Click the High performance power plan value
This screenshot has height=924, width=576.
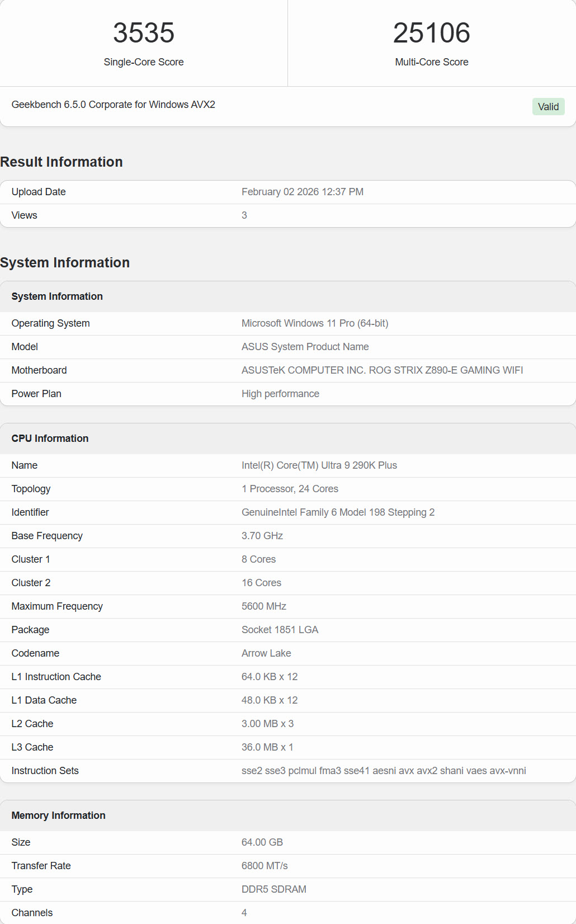(x=280, y=394)
